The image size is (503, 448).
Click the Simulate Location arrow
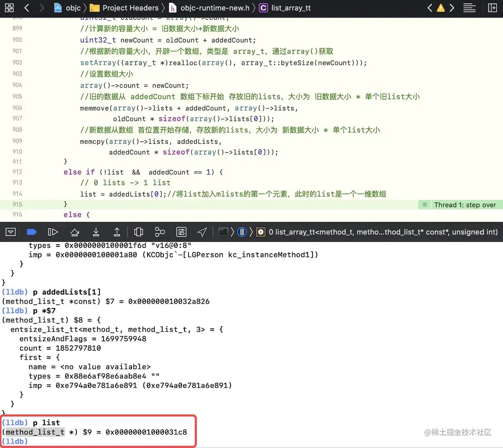point(202,232)
